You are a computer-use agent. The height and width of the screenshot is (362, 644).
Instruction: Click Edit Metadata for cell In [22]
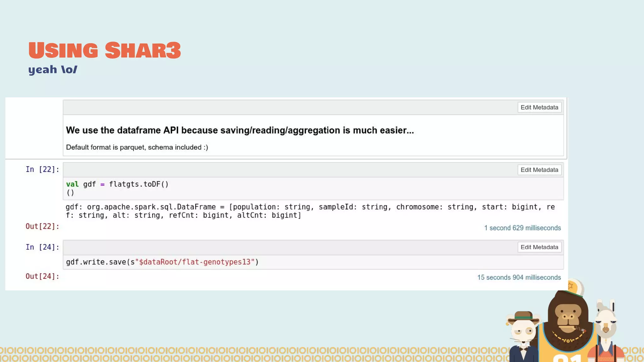click(x=539, y=170)
